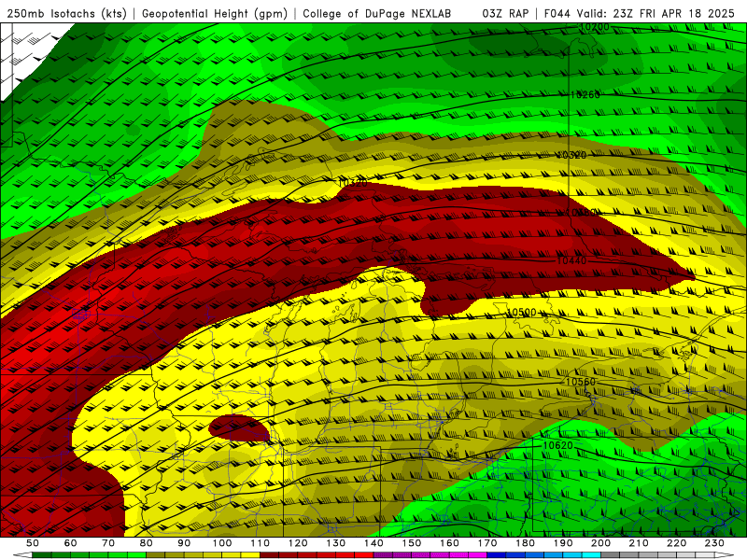
Task: Click the 230 value on the color scale
Action: click(714, 543)
